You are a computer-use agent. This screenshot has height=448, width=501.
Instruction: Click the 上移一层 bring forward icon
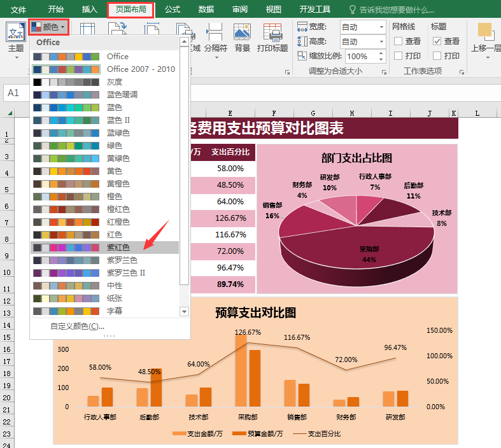coord(486,32)
